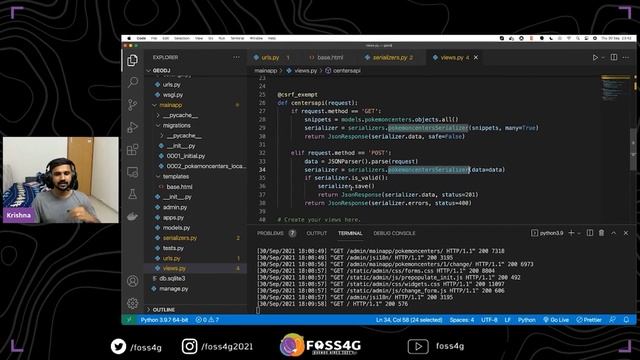
Task: Open serializers.py in explorer
Action: 180,238
